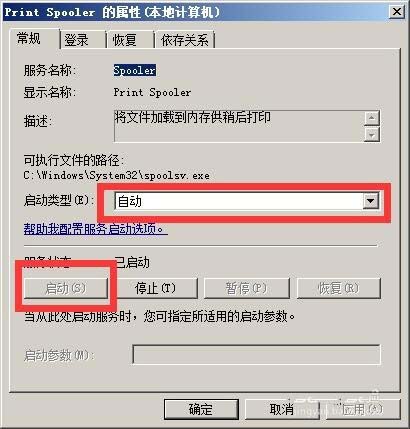Focus the 启动参数 input field

click(x=256, y=355)
